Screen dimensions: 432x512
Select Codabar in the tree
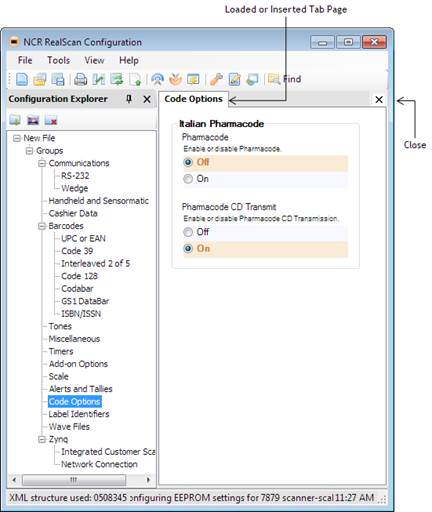click(77, 289)
